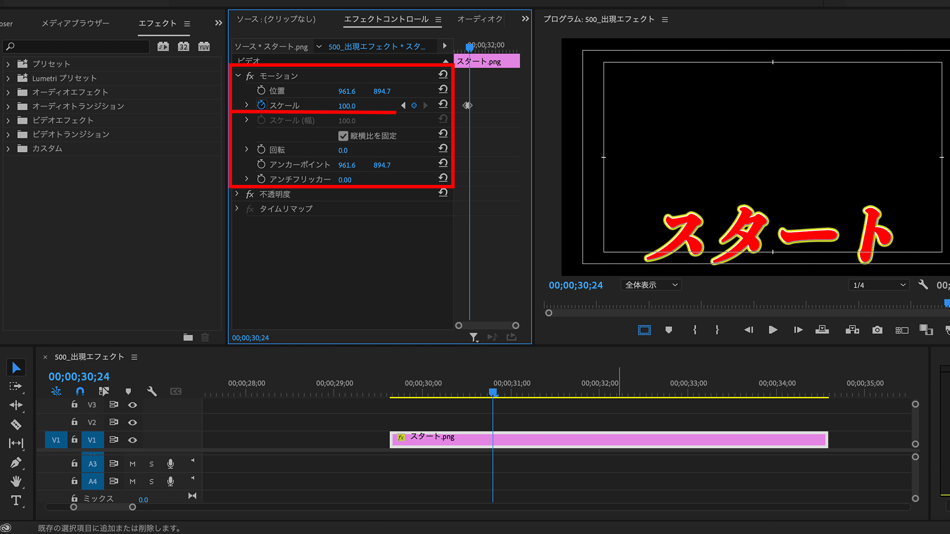The image size is (950, 534).
Task: Reset the position parameter
Action: pyautogui.click(x=443, y=90)
